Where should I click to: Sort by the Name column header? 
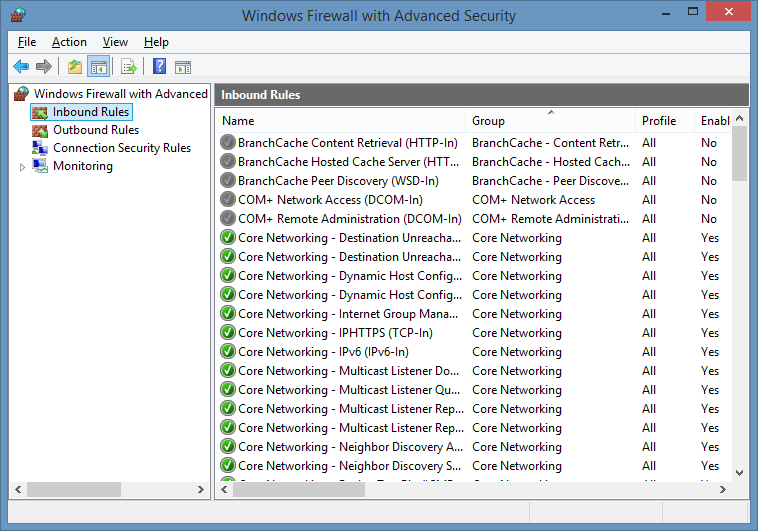click(x=341, y=120)
